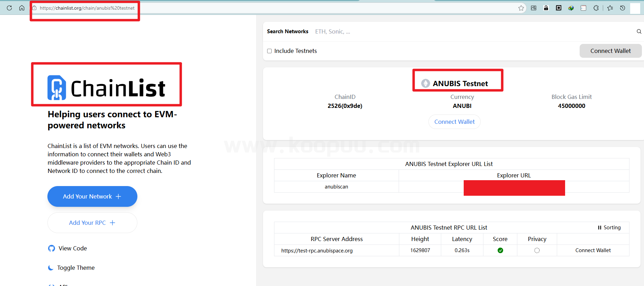Viewport: 644px width, 286px height.
Task: Bookmark this page with the star icon
Action: tap(521, 8)
